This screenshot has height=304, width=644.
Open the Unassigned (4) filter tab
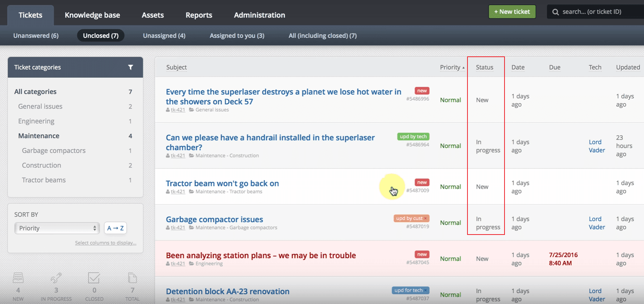pyautogui.click(x=164, y=36)
